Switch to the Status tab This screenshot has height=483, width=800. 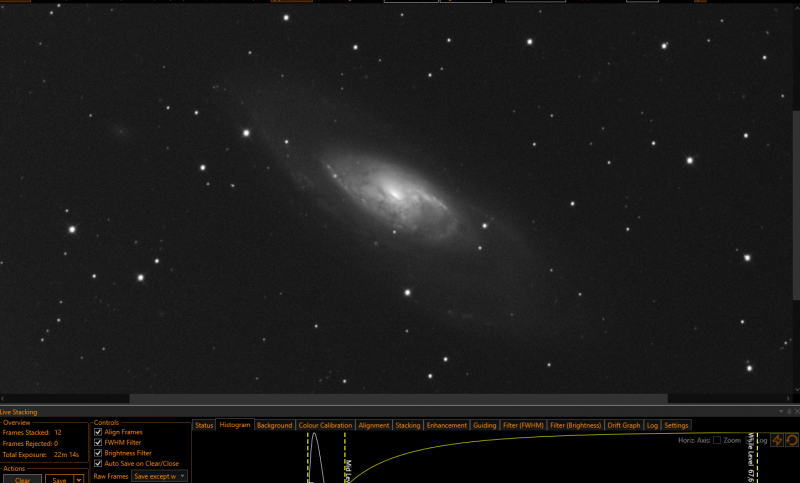[204, 425]
